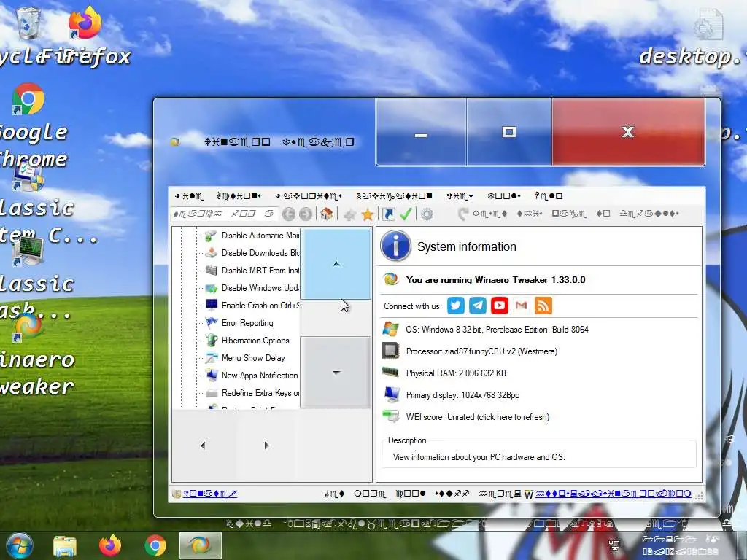Select the Firefox desktop shortcut
Image resolution: width=747 pixels, height=560 pixels.
(85, 36)
